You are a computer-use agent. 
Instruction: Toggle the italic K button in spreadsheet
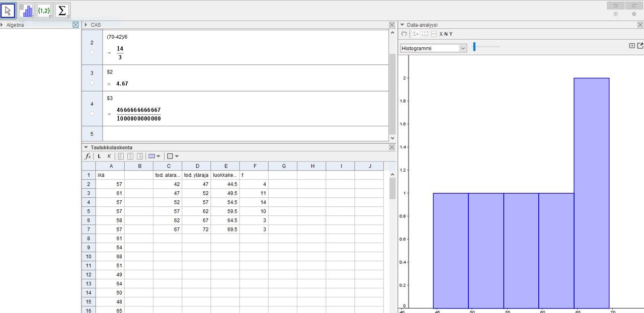pyautogui.click(x=109, y=156)
